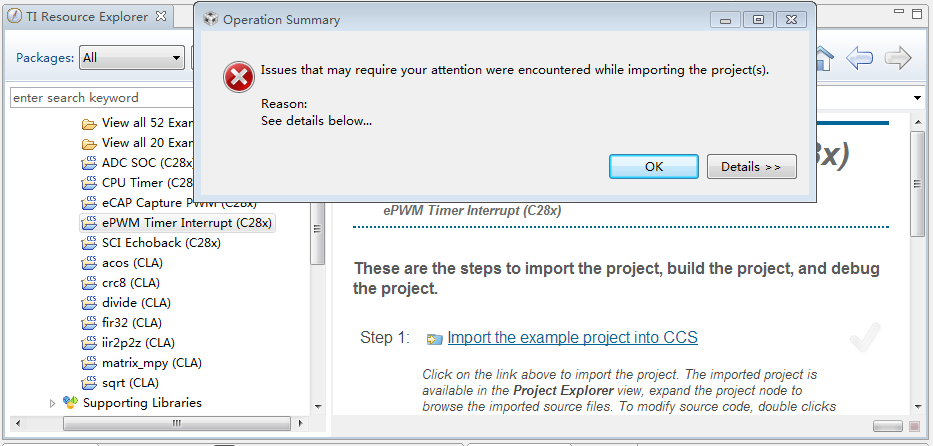This screenshot has height=446, width=933.
Task: Click the ADC SOC (C28x) project icon
Action: point(88,162)
